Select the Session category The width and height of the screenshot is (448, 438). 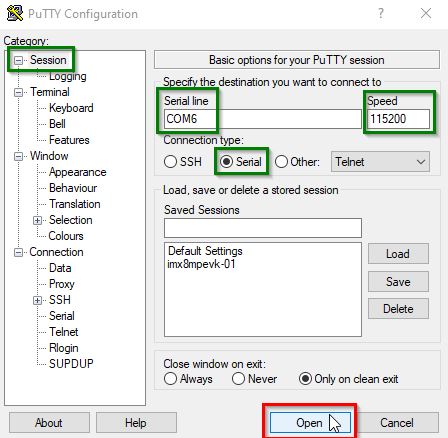48,60
